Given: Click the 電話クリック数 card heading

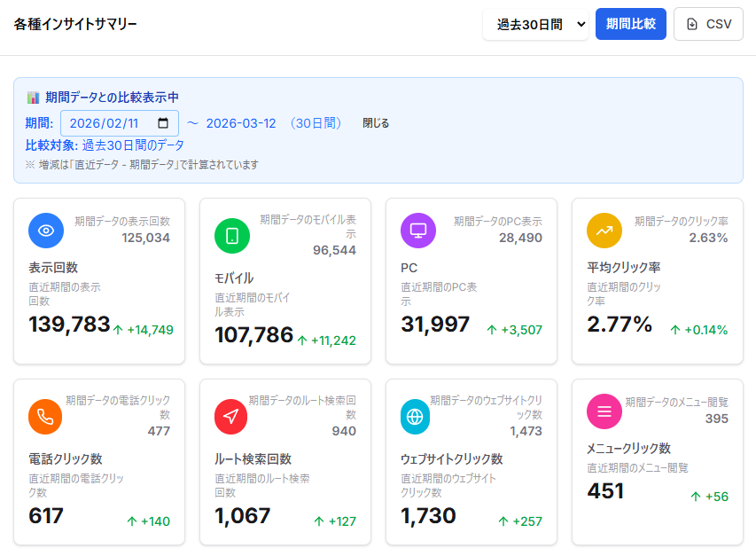Looking at the screenshot, I should pos(66,458).
